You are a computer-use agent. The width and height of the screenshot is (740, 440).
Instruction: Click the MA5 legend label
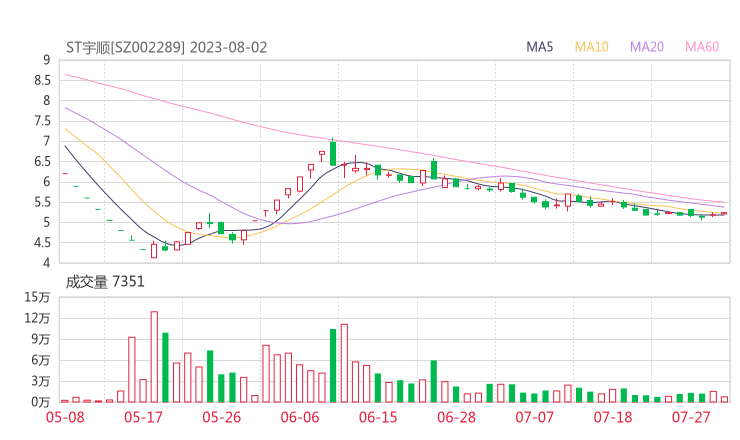(541, 47)
